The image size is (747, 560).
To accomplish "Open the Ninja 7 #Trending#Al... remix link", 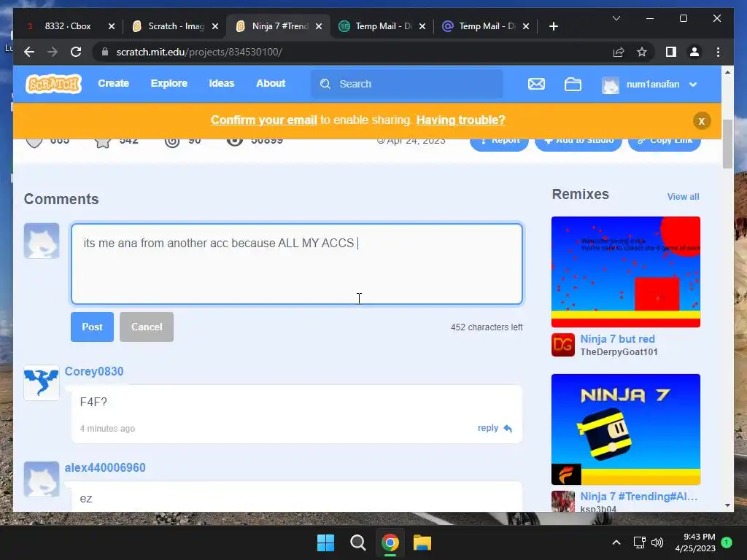I will [638, 497].
